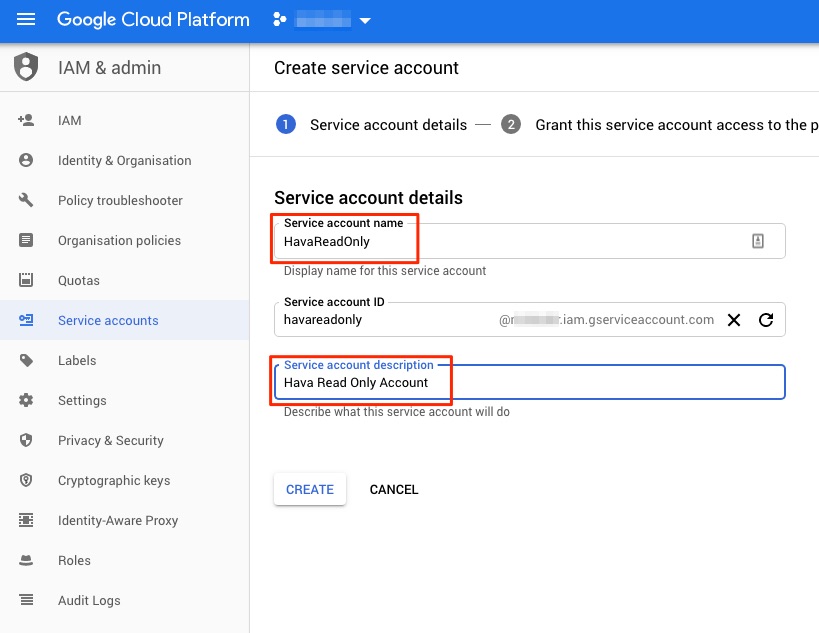This screenshot has height=633, width=819.
Task: Click the Cryptographic keys shield icon
Action: 26,480
